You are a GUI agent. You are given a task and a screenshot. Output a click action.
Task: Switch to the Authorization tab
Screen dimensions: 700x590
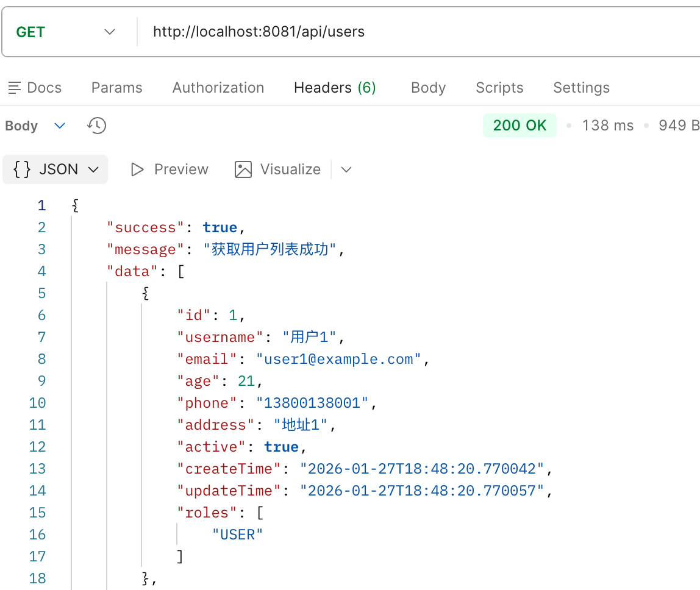(218, 88)
